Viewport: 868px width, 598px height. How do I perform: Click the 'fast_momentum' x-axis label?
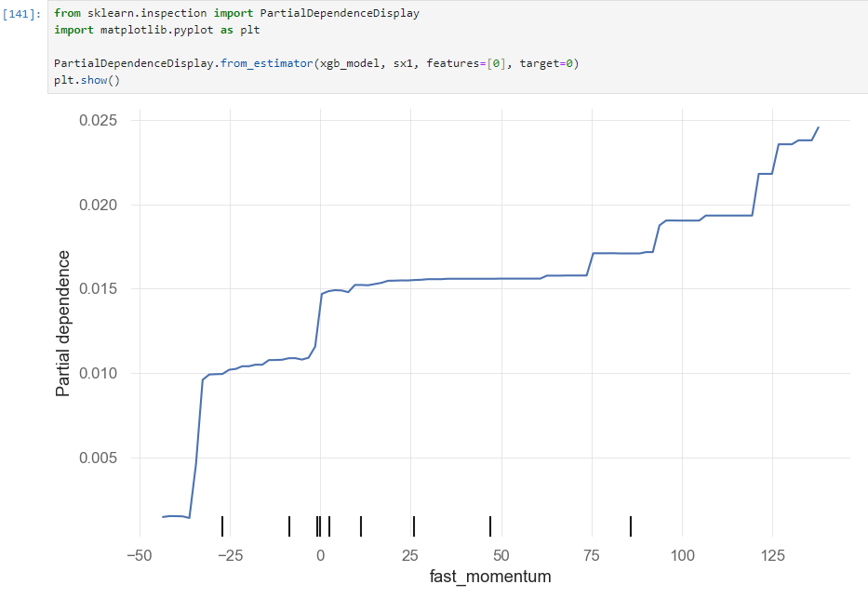tap(490, 577)
